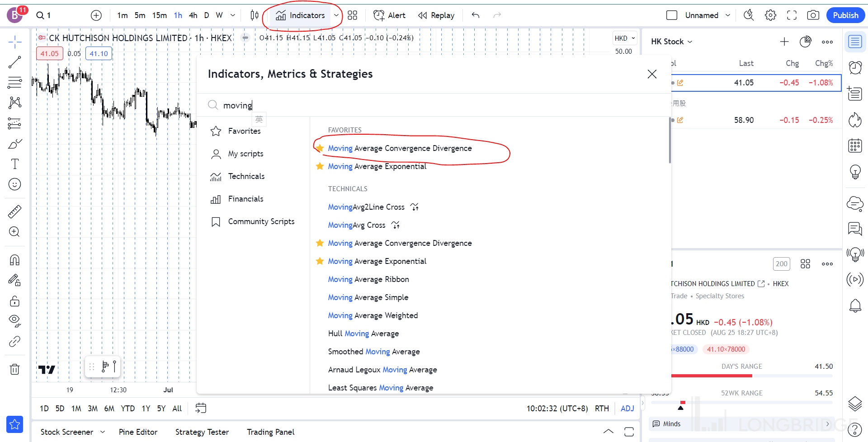Screen dimensions: 868x442
Task: Open the HK Stock watchlist dropdown
Action: coord(671,42)
